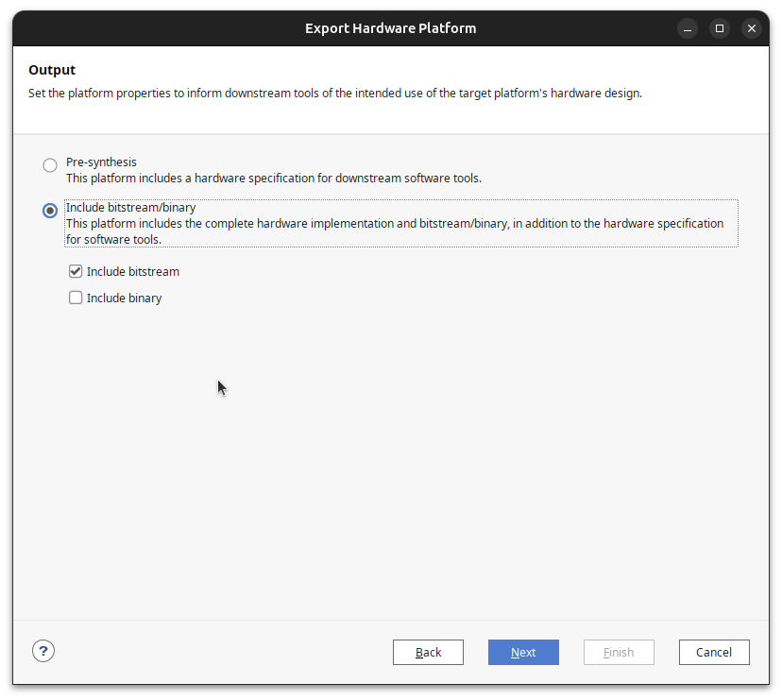The height and width of the screenshot is (700, 782).
Task: Click the maximize window icon
Action: pyautogui.click(x=720, y=28)
